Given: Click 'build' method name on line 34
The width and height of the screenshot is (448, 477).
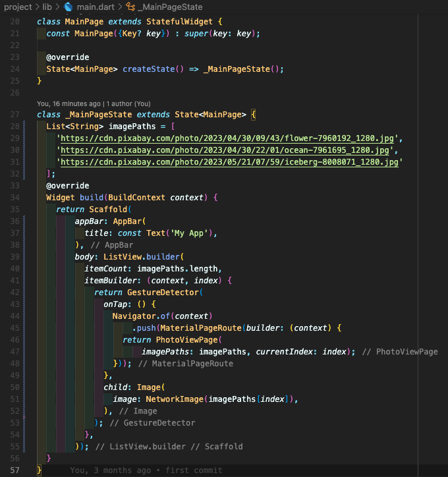Looking at the screenshot, I should pyautogui.click(x=92, y=198).
